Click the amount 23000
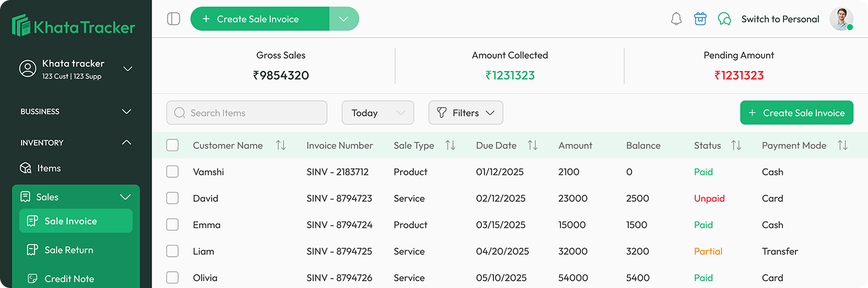 point(573,198)
